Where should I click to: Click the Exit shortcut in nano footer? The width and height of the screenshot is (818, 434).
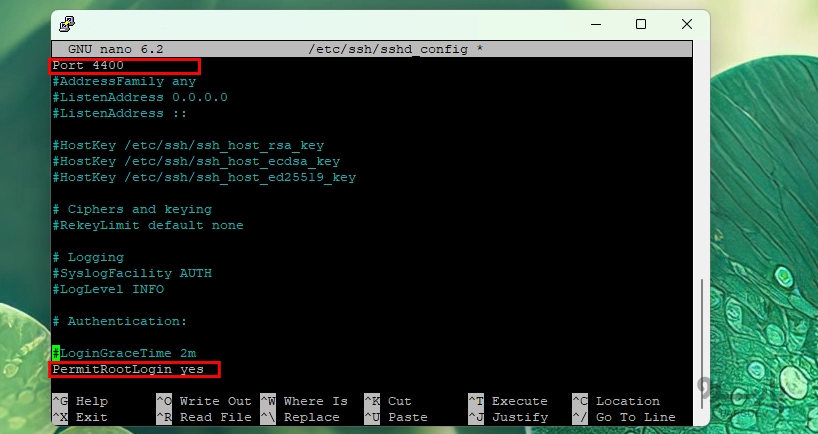click(x=91, y=417)
